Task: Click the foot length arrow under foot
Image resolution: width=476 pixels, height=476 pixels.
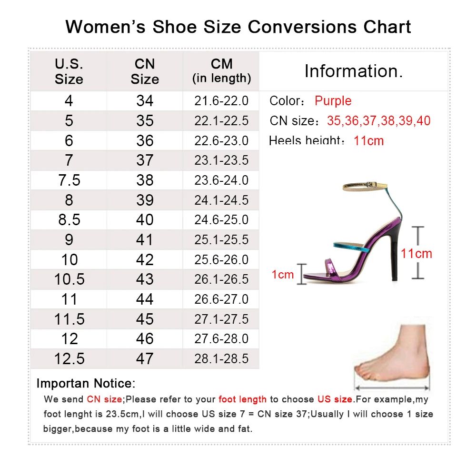Action: (392, 388)
